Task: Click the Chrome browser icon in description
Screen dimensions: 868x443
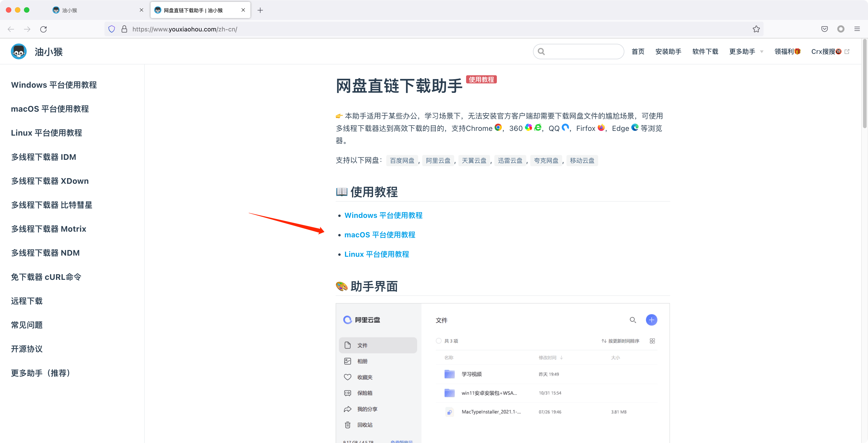Action: pos(498,127)
